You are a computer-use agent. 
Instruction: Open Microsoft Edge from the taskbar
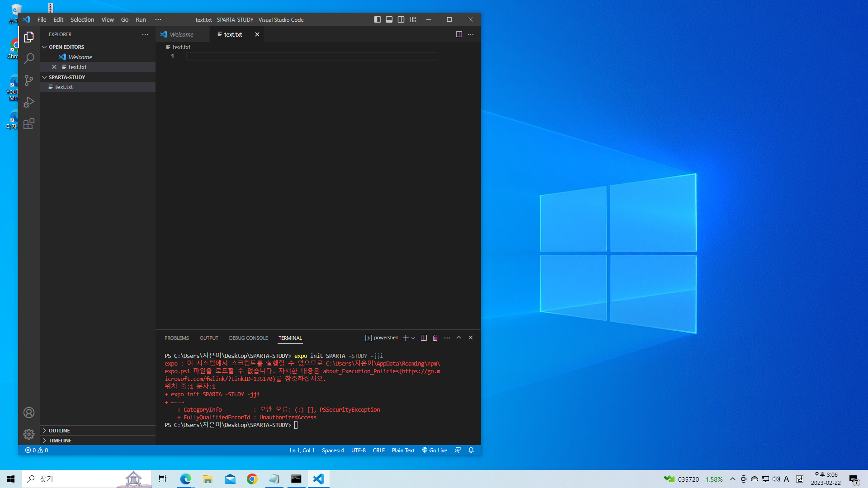[x=185, y=479]
